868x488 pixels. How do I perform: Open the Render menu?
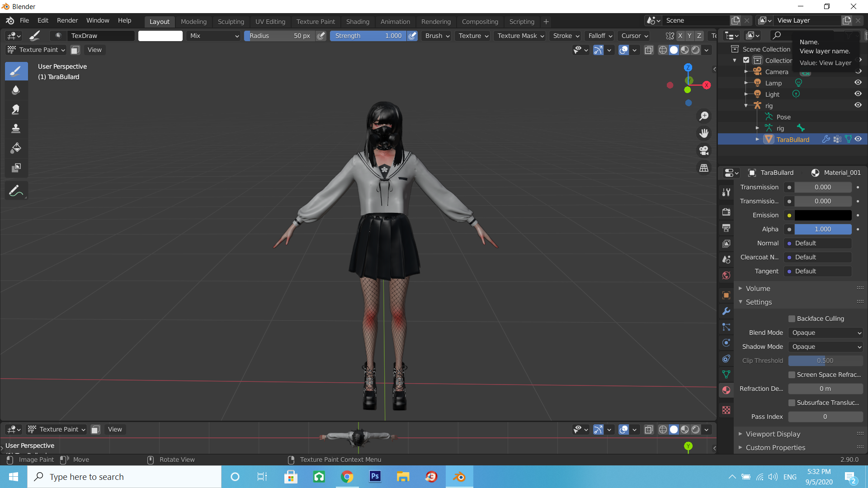tap(67, 21)
